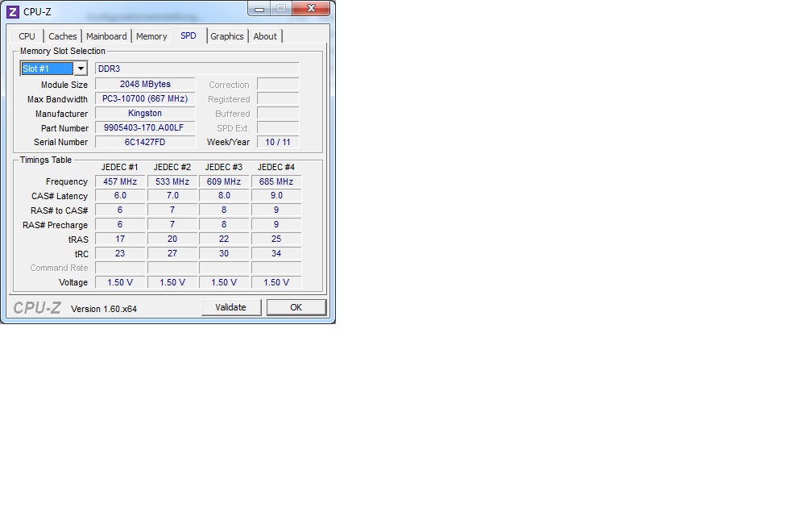812x508 pixels.
Task: Switch to the Memory tab
Action: pos(151,36)
